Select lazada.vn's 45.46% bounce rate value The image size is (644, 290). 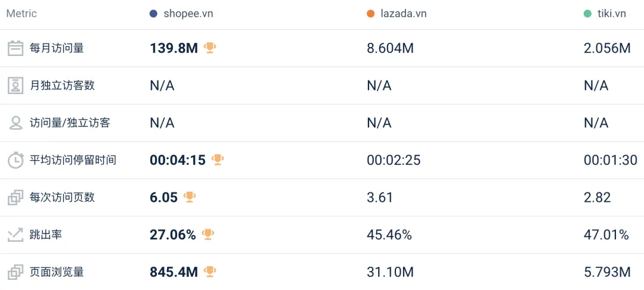(389, 235)
